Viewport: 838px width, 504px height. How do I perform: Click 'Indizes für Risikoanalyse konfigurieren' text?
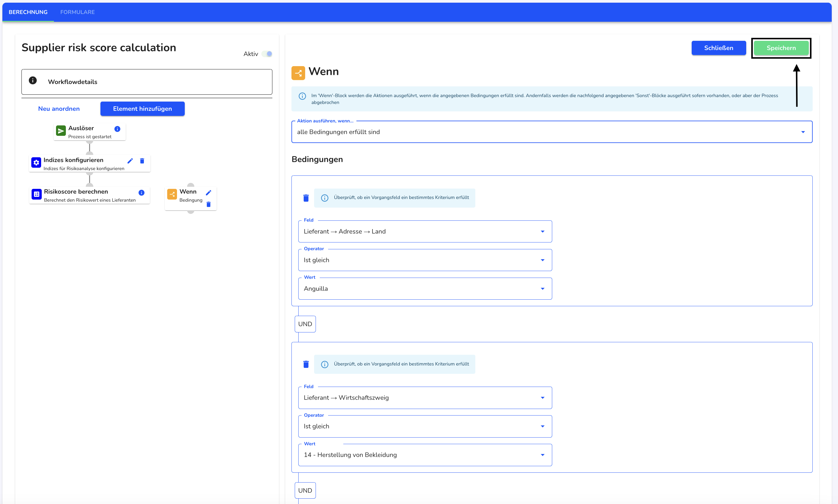click(x=84, y=169)
